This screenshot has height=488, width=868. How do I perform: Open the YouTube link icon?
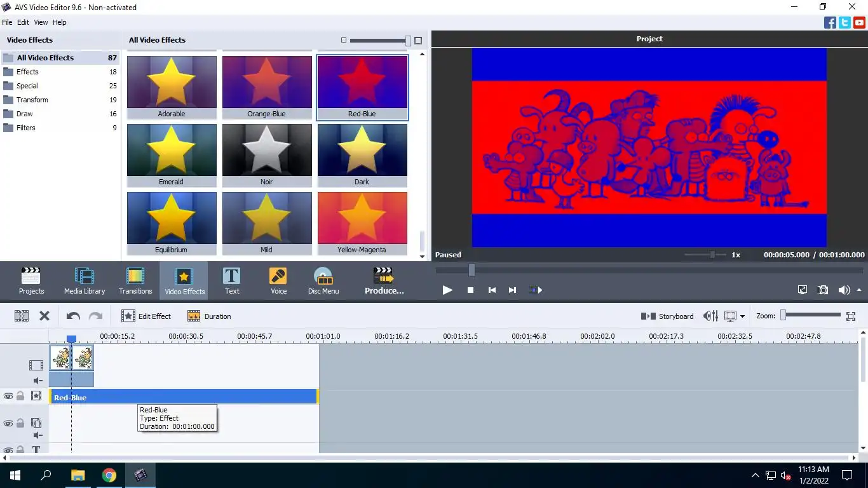[x=859, y=23]
